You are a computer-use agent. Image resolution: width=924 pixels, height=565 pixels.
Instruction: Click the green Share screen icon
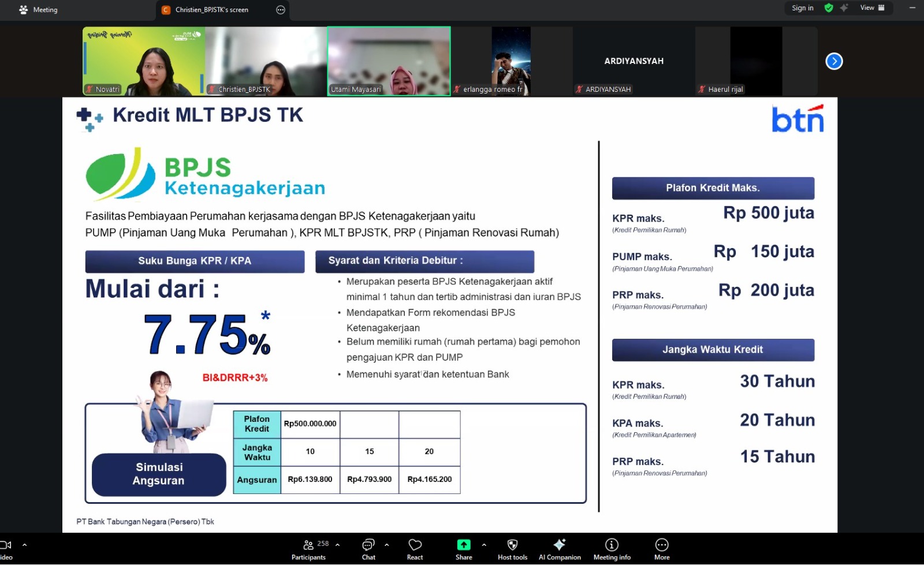[x=464, y=545]
